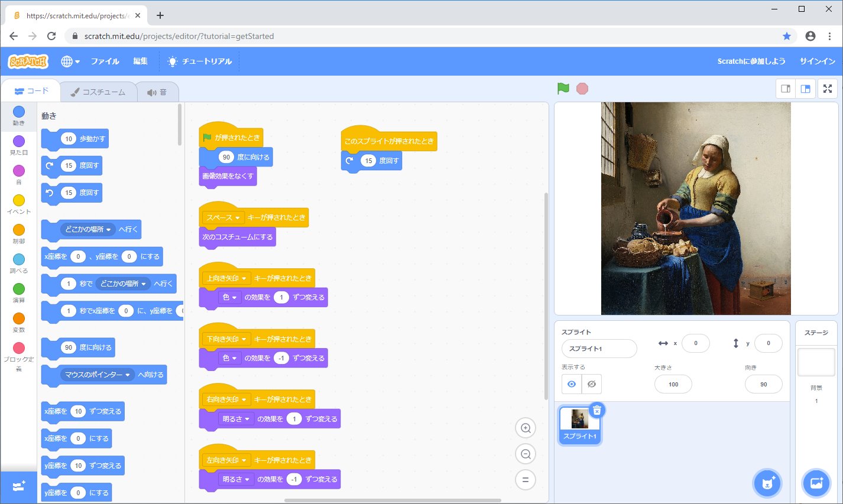Image resolution: width=843 pixels, height=504 pixels.
Task: Click Scratchに参加しよう link
Action: tap(751, 61)
